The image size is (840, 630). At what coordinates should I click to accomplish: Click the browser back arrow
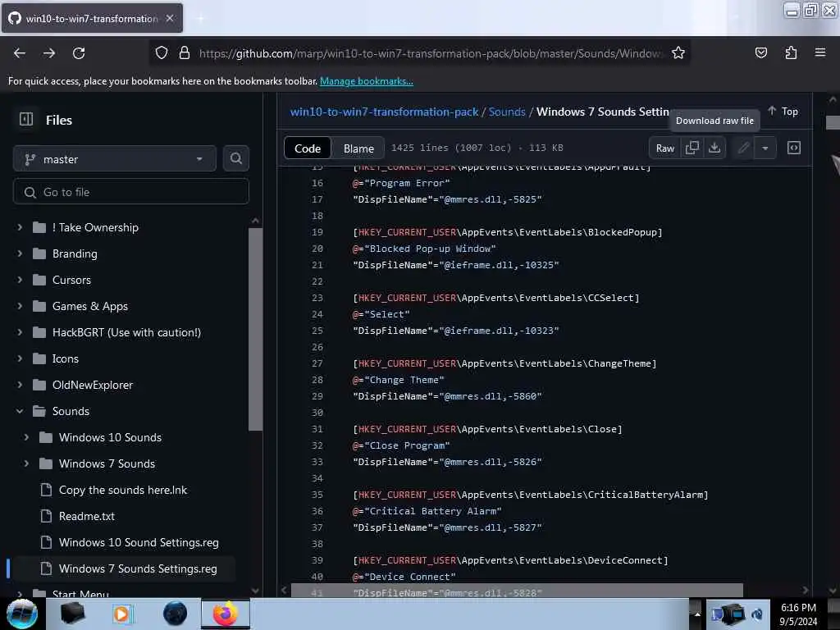[20, 53]
